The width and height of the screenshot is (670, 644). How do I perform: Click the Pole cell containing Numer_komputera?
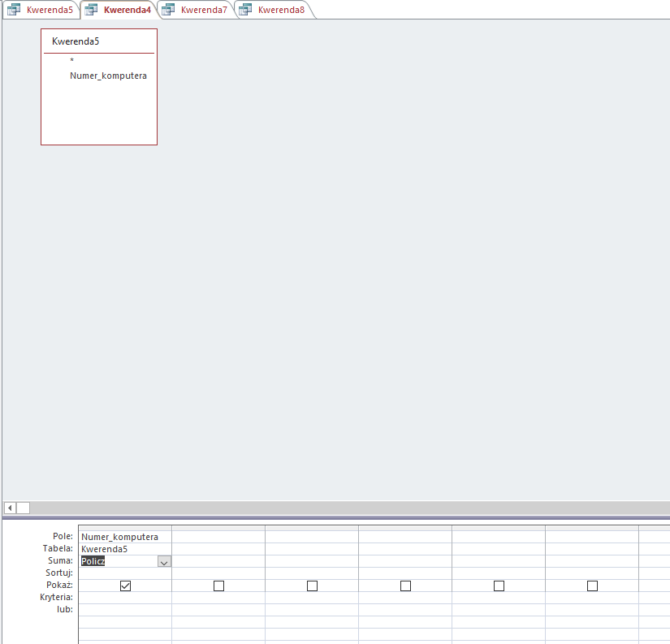125,537
